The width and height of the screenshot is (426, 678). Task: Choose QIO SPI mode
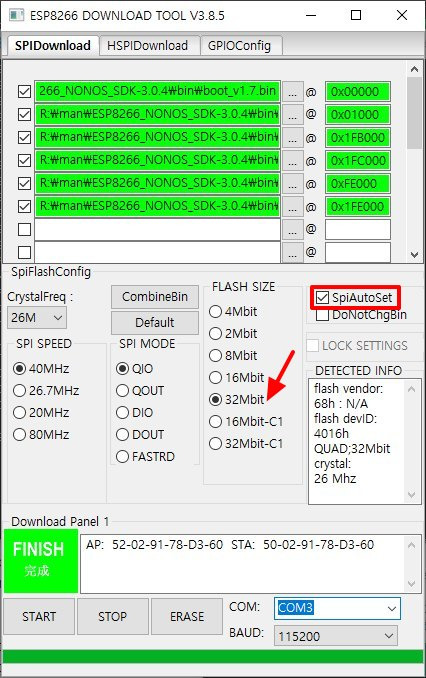[x=122, y=368]
